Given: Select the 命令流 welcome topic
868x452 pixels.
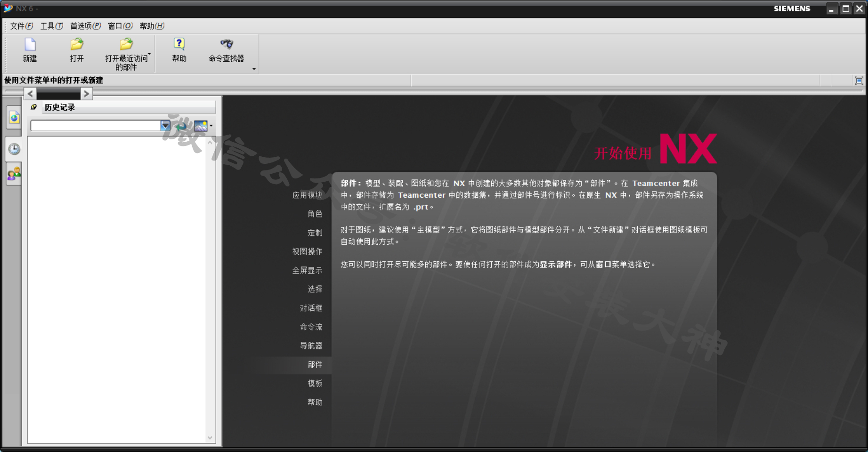Looking at the screenshot, I should [311, 327].
